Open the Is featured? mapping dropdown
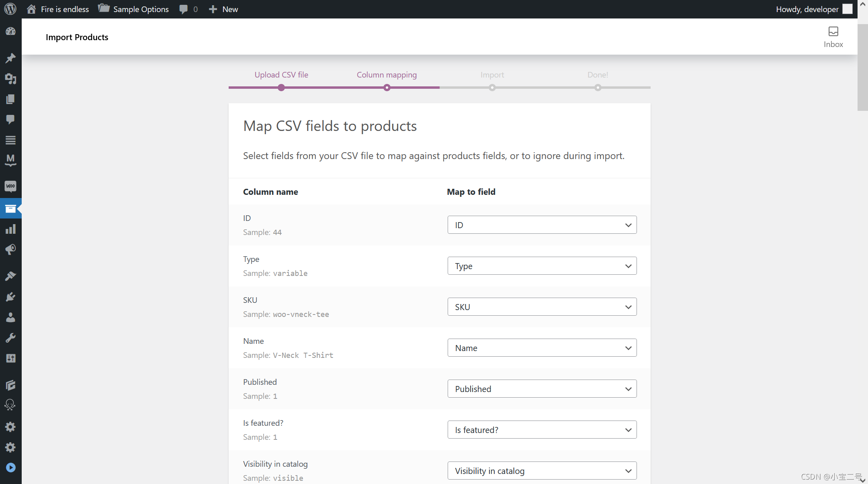This screenshot has width=868, height=484. [x=542, y=430]
